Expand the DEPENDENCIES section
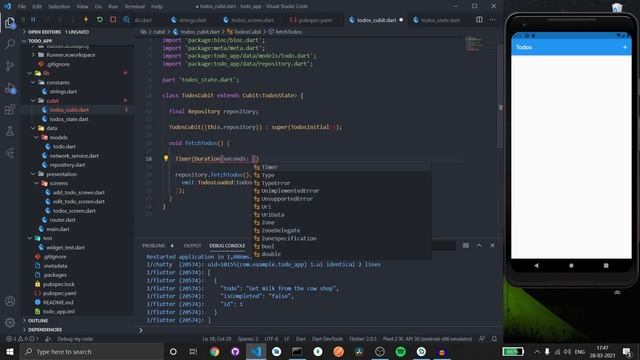Screen dimensions: 640x360 [45, 330]
